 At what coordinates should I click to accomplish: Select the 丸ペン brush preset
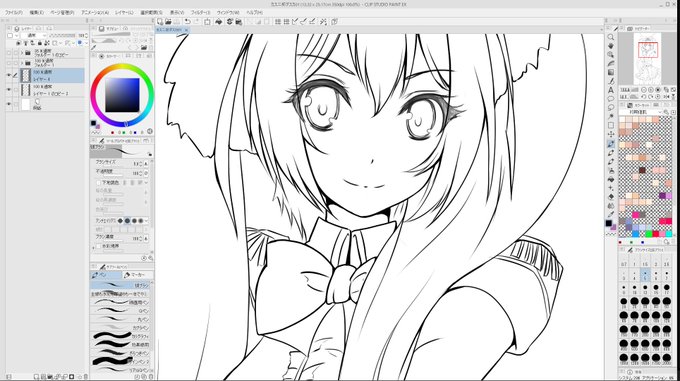(121, 319)
